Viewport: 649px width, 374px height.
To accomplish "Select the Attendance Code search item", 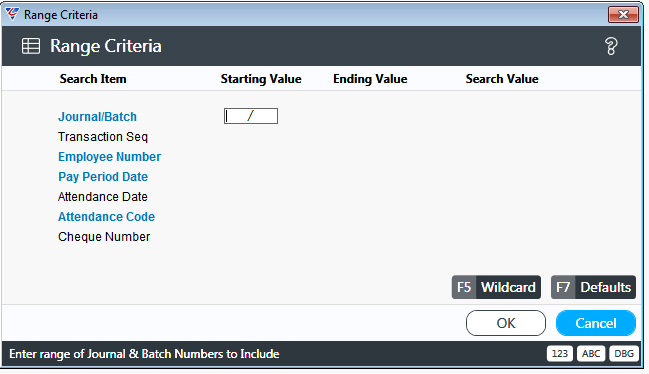I will click(106, 217).
